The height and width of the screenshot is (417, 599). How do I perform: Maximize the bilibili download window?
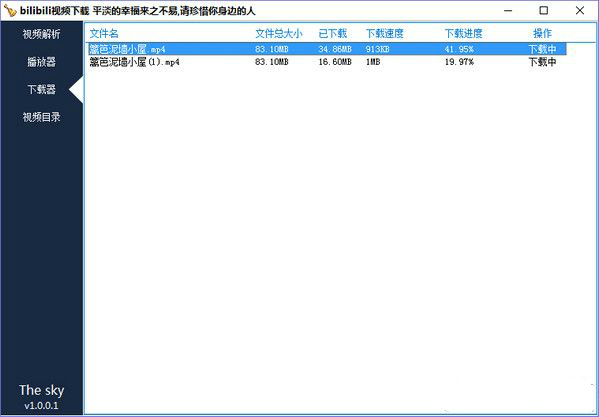click(544, 11)
